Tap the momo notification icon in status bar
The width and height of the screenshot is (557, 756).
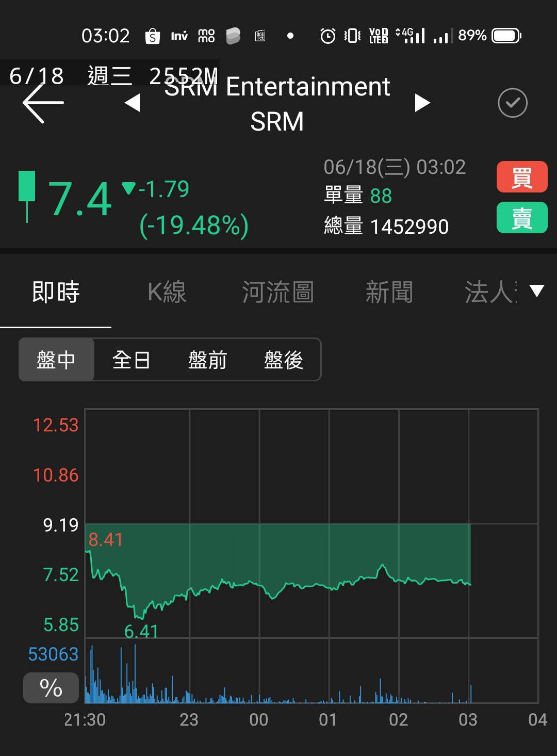206,36
